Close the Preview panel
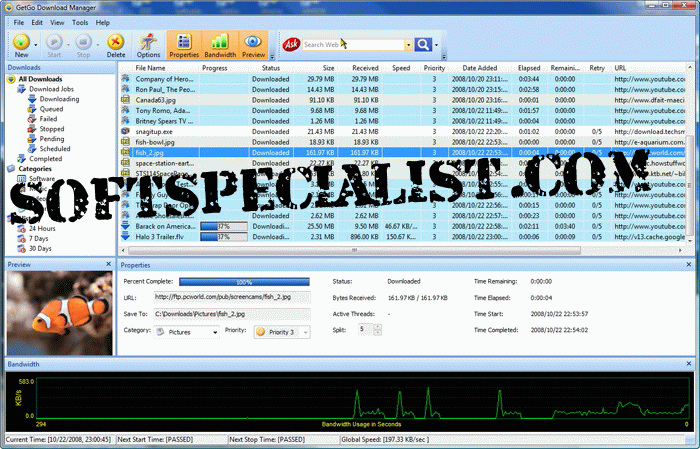700x449 pixels. [108, 264]
